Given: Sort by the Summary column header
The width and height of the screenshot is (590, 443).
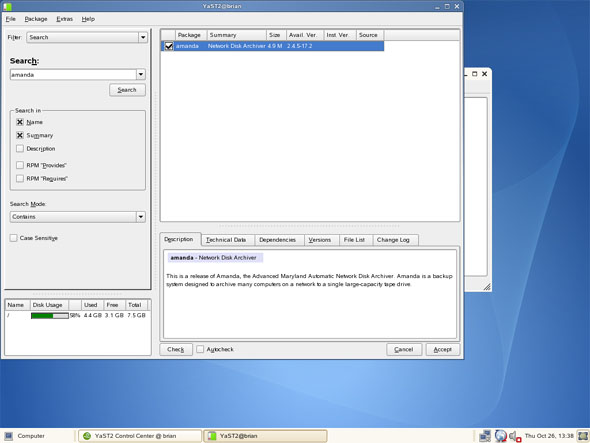Looking at the screenshot, I should [x=236, y=35].
